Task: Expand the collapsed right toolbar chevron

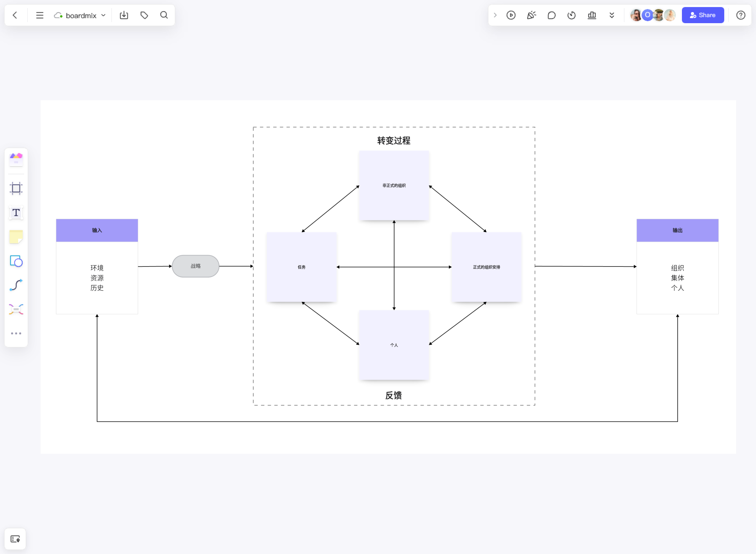Action: point(495,15)
